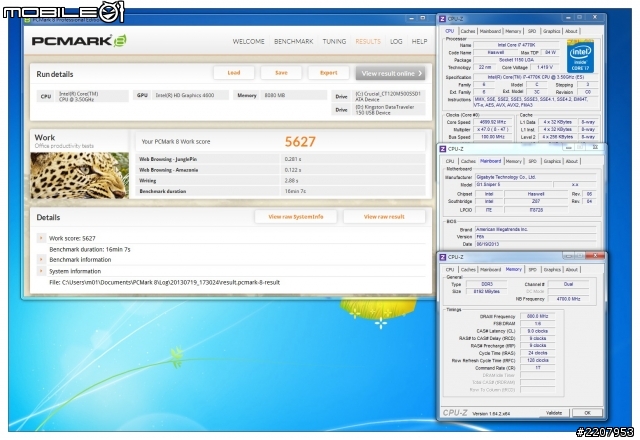Open Caches tab in top CPU-Z window
Image resolution: width=640 pixels, height=440 pixels.
click(468, 31)
